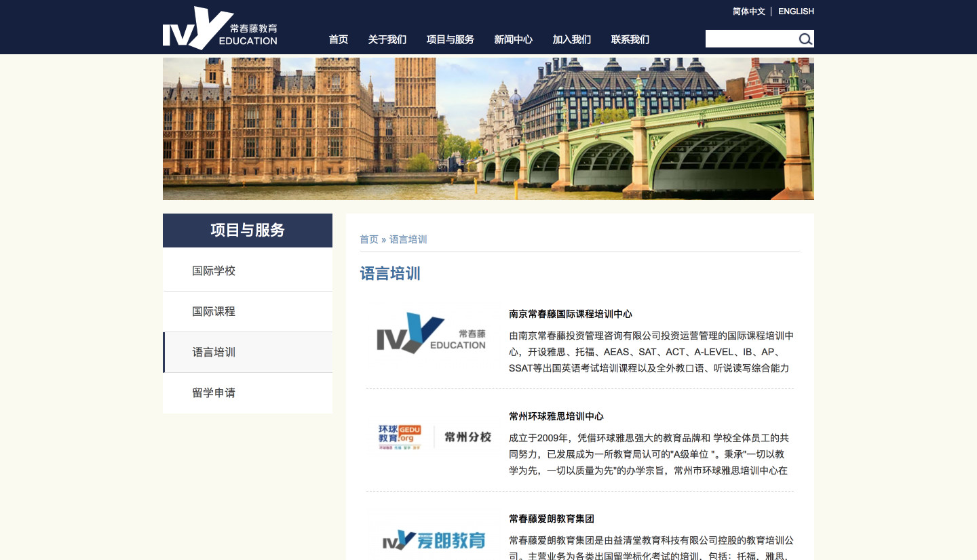
Task: Click the Nanjing IVY Education logo thumbnail
Action: (x=431, y=334)
